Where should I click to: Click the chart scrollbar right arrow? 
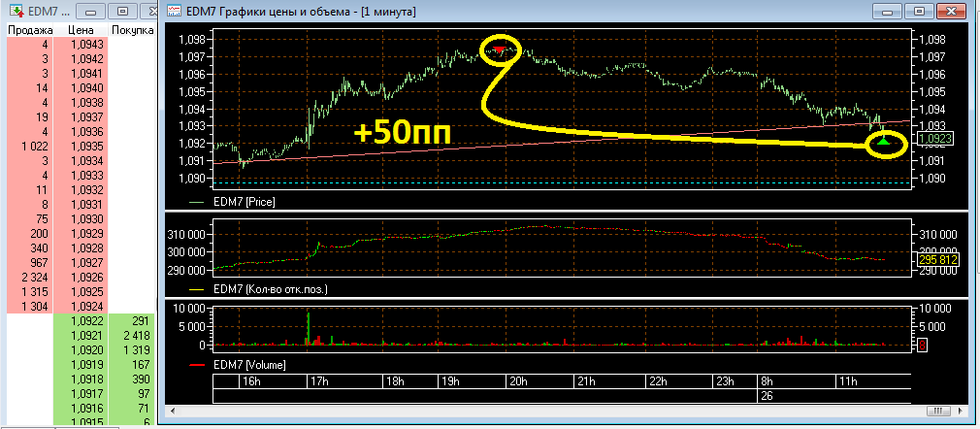(960, 411)
